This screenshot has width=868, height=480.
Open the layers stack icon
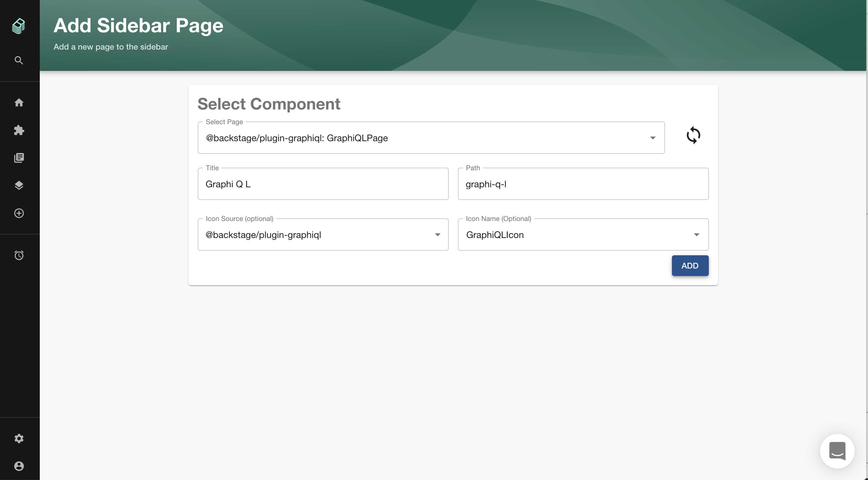click(19, 186)
